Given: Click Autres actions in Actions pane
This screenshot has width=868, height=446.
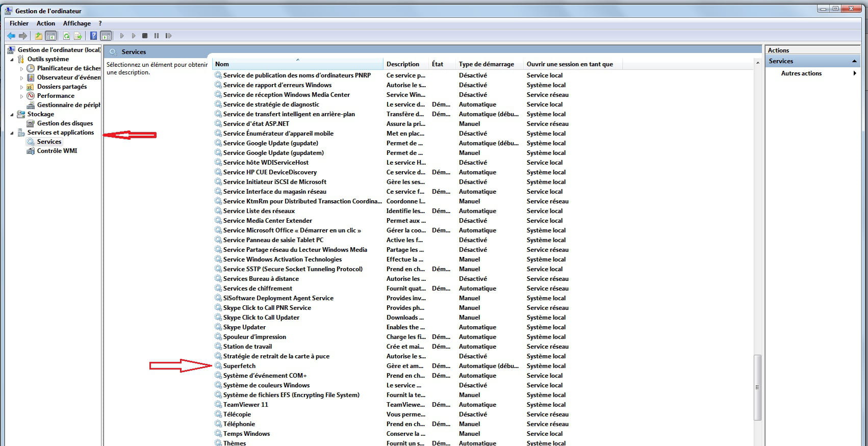Looking at the screenshot, I should (801, 73).
